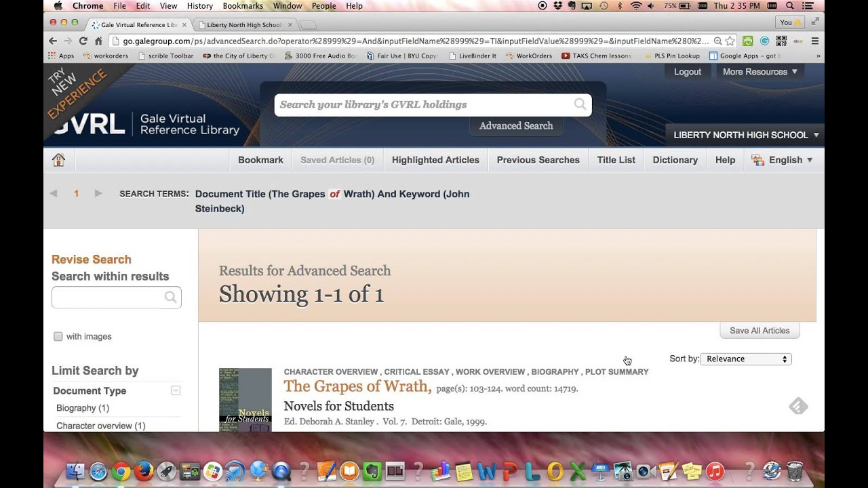Show more bookmarks with the overflow chevron

[x=818, y=56]
